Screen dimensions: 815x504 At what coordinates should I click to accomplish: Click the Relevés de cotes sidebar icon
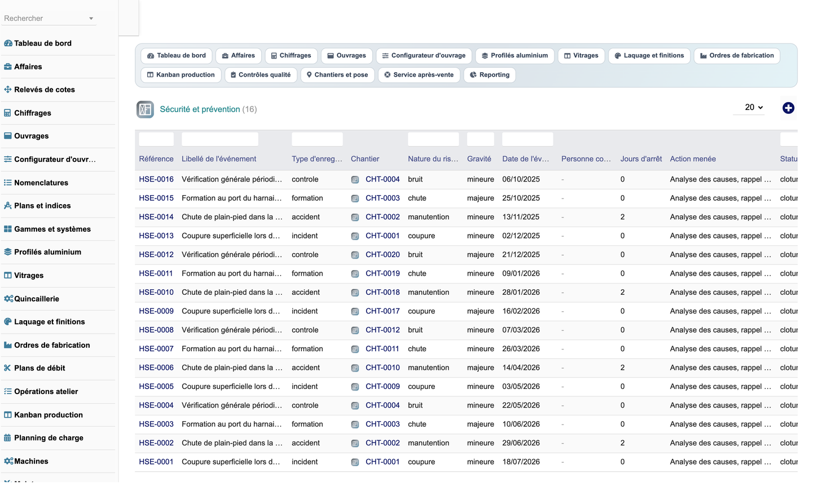click(x=8, y=90)
